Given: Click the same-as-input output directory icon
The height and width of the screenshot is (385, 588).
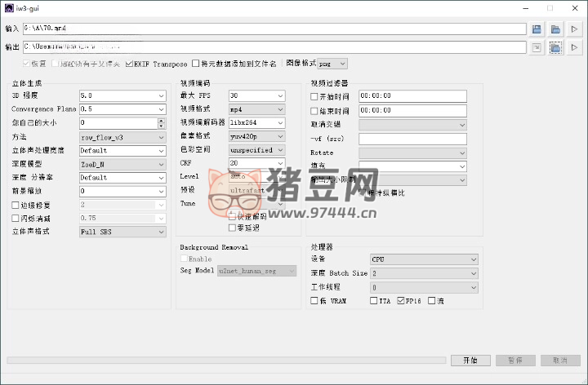Looking at the screenshot, I should [537, 48].
